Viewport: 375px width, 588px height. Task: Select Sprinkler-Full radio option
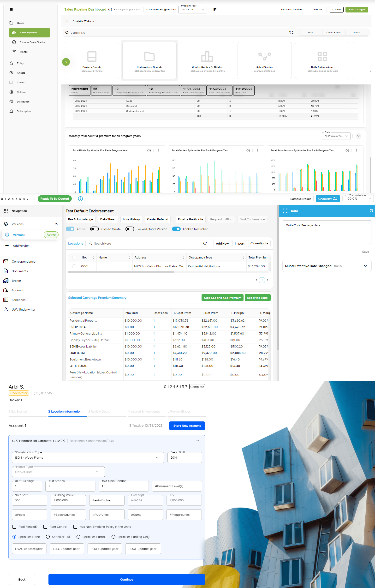[x=48, y=537]
